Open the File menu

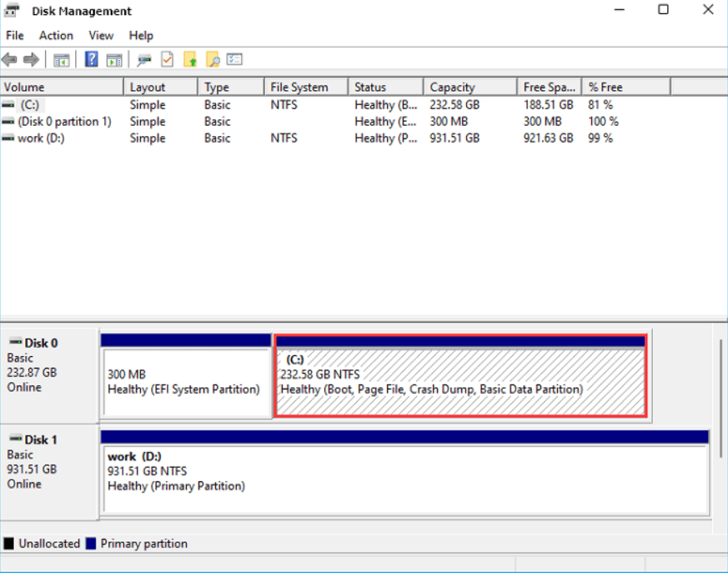tap(14, 35)
